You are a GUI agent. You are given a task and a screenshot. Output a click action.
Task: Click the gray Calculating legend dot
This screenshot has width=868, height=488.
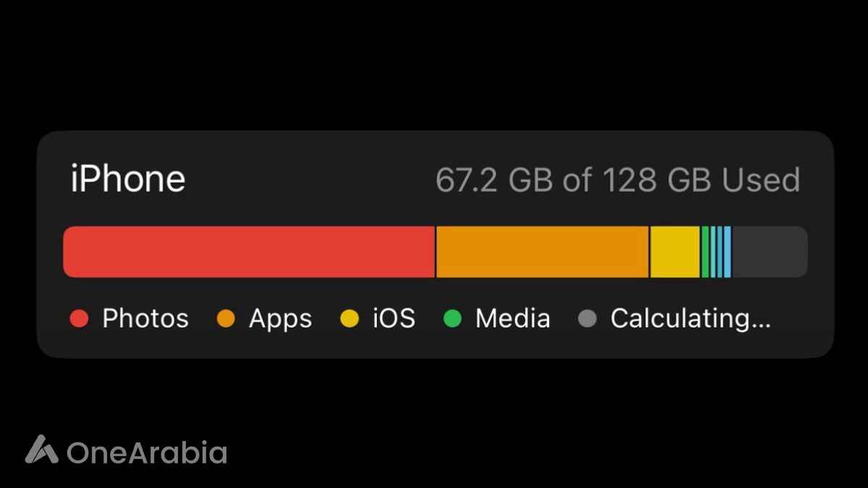click(587, 319)
